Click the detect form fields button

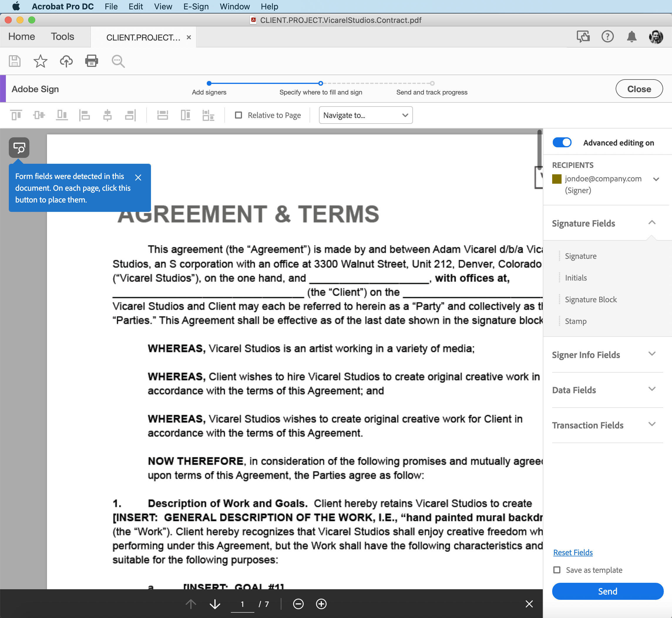tap(19, 148)
